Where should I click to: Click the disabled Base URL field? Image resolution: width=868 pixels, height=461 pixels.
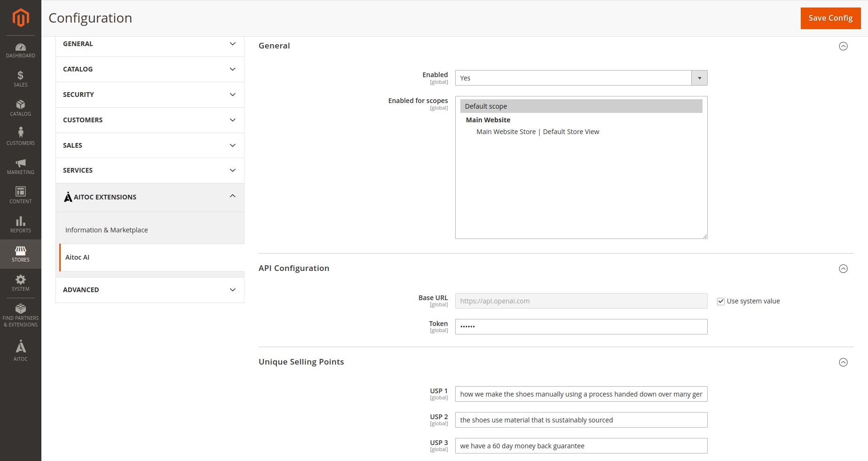pyautogui.click(x=581, y=301)
